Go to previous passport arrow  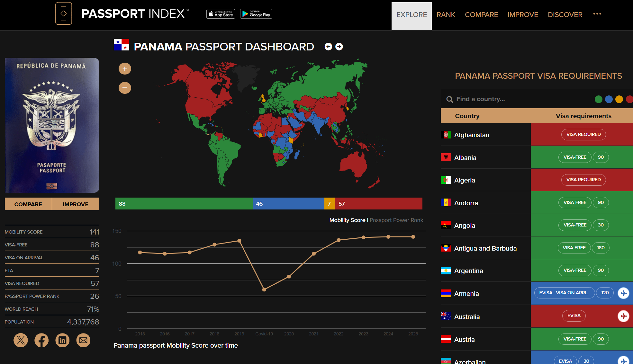coord(328,47)
